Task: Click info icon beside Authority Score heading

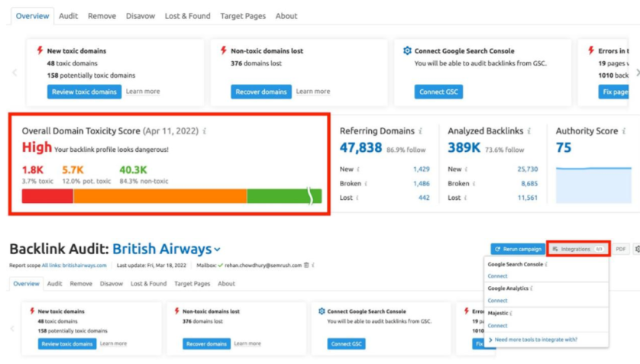Action: (624, 130)
